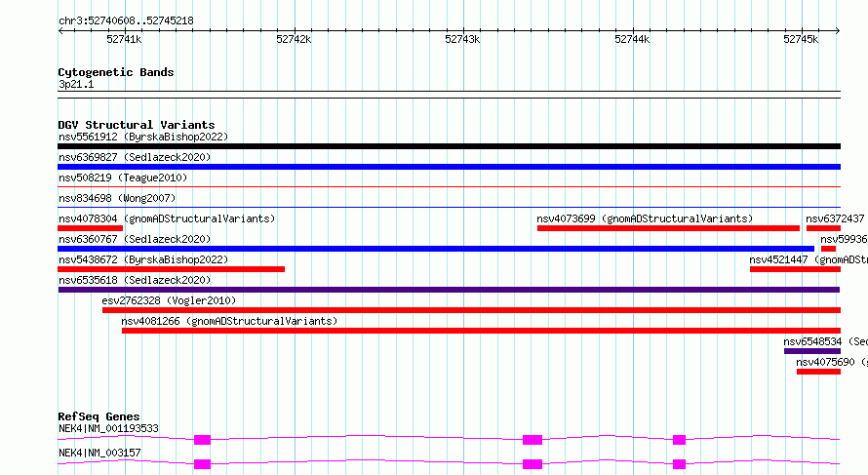Image resolution: width=868 pixels, height=475 pixels.
Task: Open the nsv59936 variant label
Action: pyautogui.click(x=844, y=239)
